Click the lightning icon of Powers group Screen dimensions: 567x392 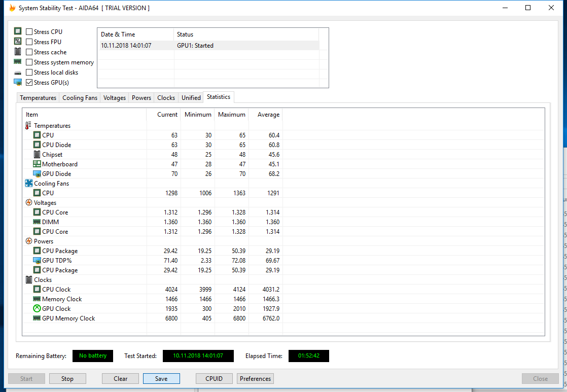click(x=29, y=241)
